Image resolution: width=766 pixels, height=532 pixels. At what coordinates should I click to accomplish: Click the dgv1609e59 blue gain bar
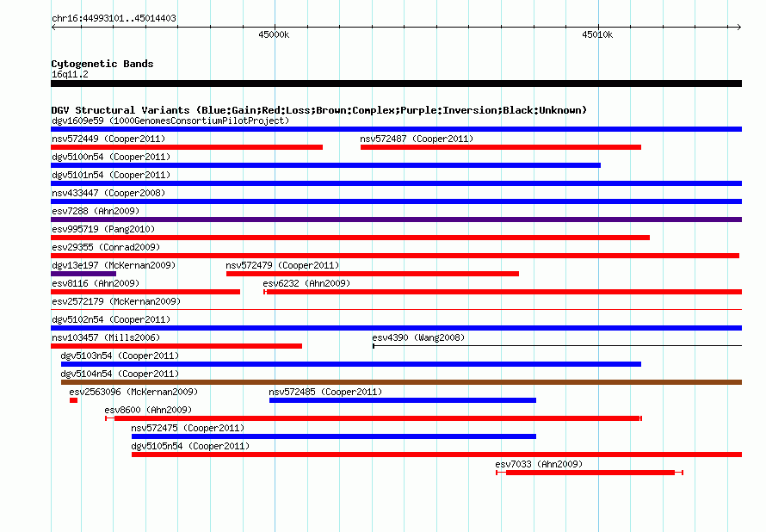click(x=396, y=129)
